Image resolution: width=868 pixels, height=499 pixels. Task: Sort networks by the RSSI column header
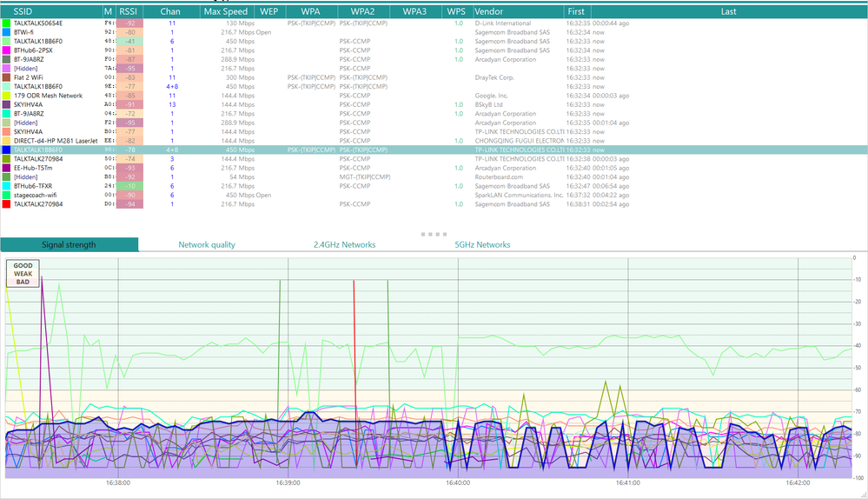tap(129, 11)
